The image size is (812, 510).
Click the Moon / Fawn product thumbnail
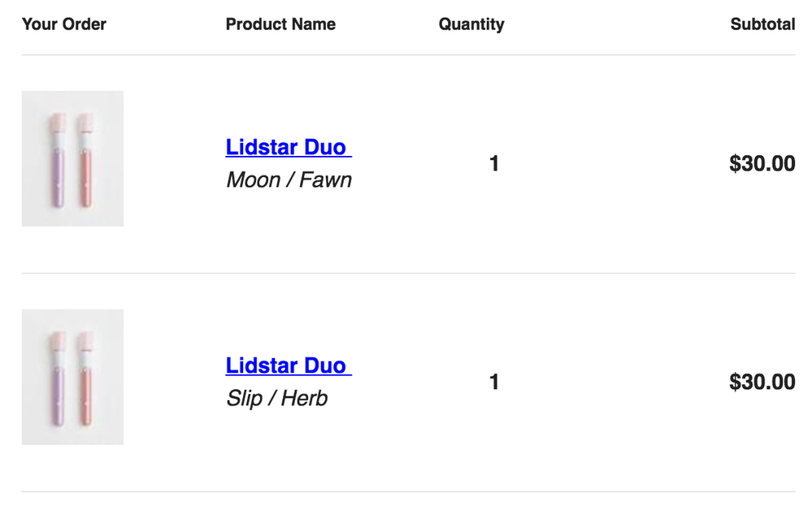pos(72,158)
